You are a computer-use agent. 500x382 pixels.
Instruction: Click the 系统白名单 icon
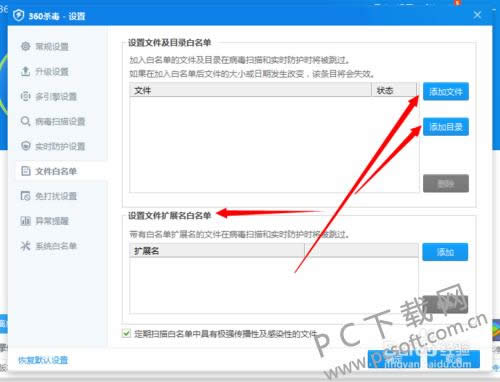[x=26, y=246]
